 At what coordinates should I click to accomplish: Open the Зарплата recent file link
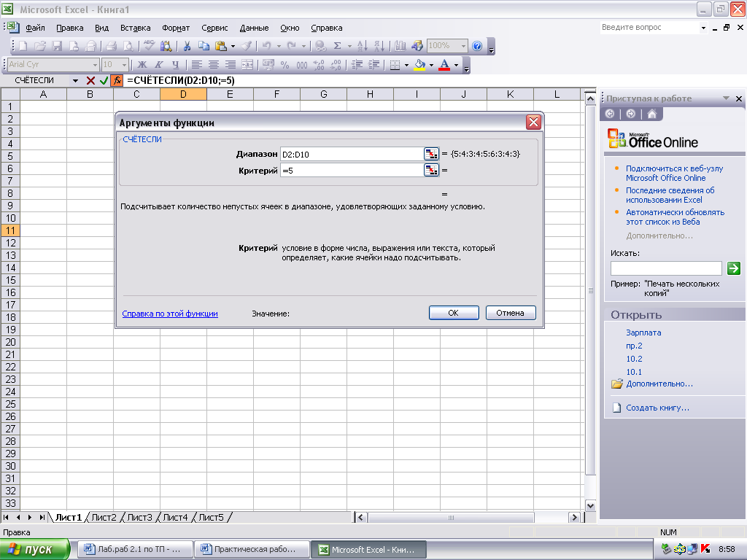[643, 332]
